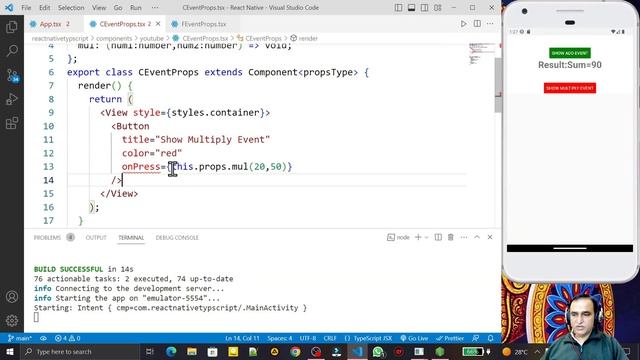Split the terminal pane

(x=438, y=237)
